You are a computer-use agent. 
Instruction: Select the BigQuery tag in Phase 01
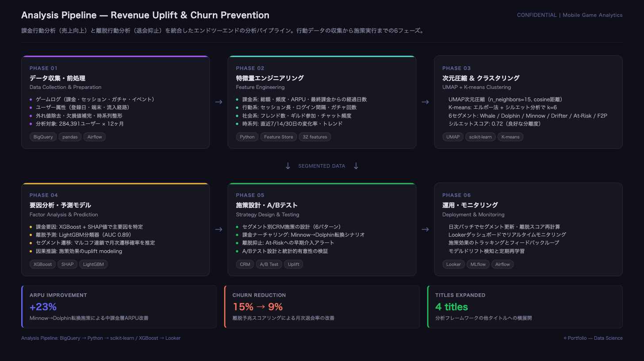coord(43,137)
